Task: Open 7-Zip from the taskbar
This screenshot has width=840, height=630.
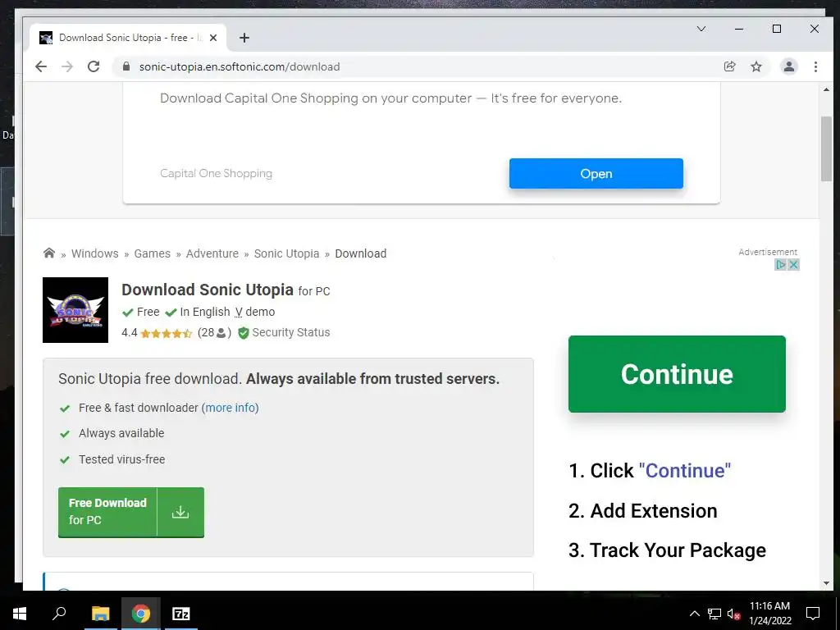Action: click(181, 614)
